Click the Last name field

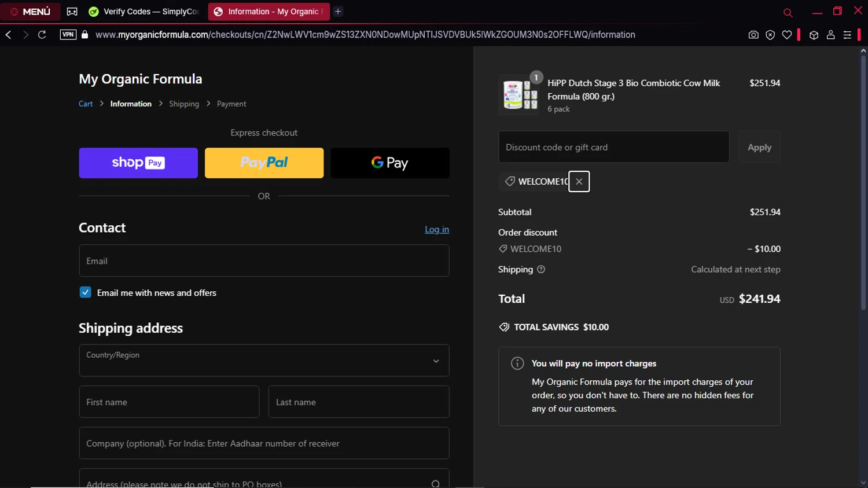point(359,402)
